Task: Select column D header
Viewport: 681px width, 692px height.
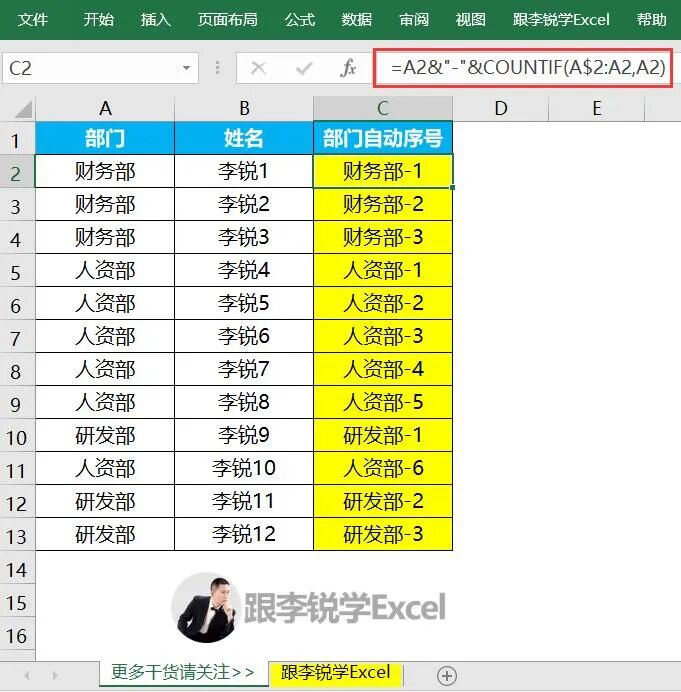Action: pos(501,108)
